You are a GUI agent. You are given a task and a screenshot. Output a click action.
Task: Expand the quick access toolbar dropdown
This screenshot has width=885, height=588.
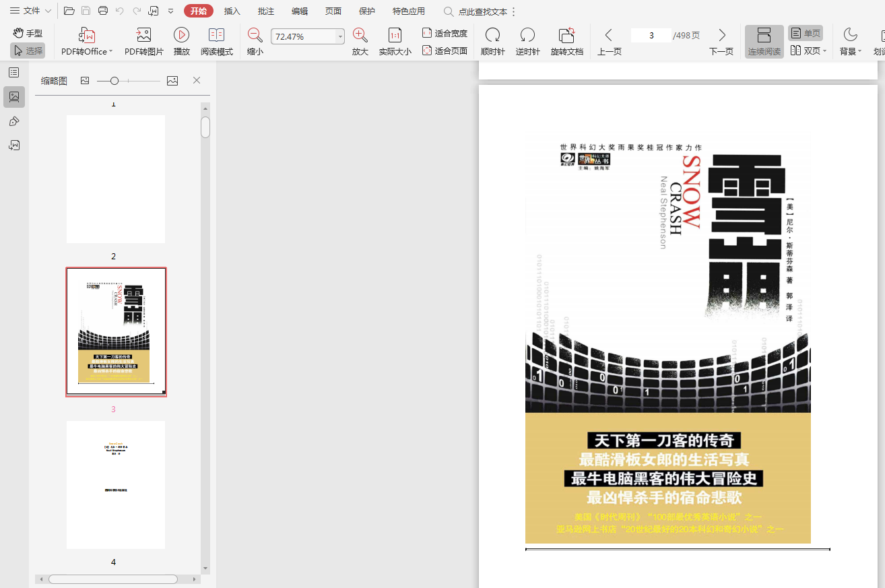pos(170,11)
